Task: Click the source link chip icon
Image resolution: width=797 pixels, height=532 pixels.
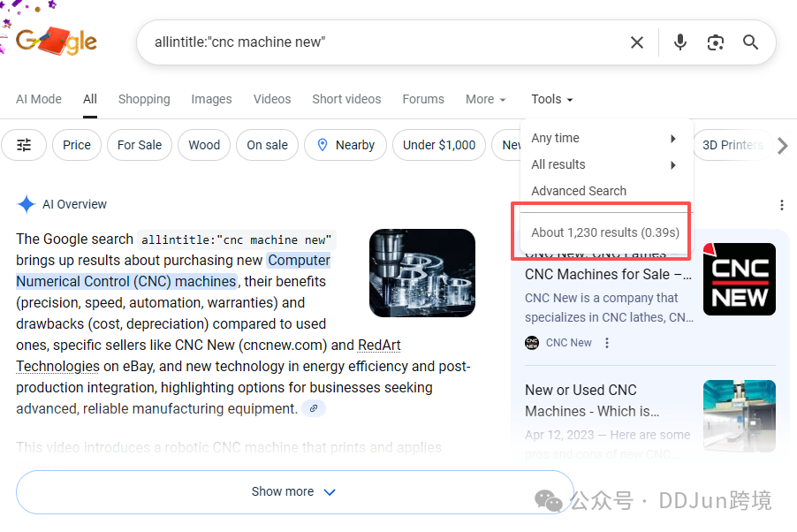Action: click(314, 408)
